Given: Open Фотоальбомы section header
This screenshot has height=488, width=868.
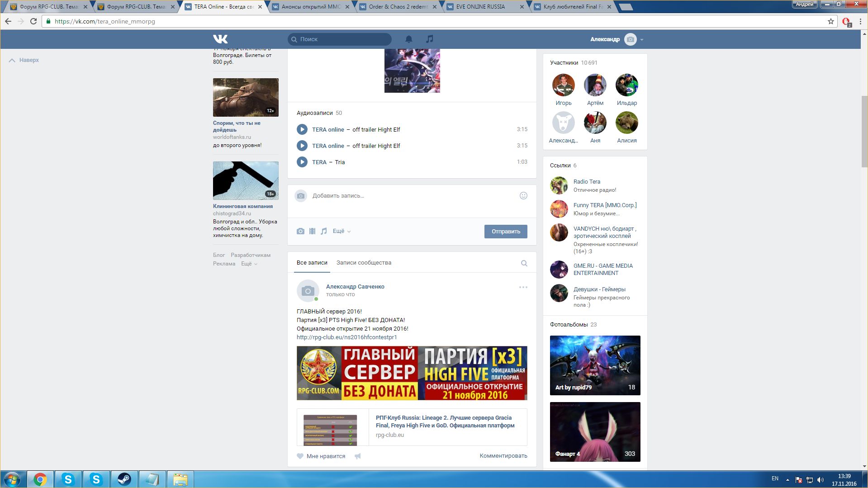Looking at the screenshot, I should click(573, 325).
